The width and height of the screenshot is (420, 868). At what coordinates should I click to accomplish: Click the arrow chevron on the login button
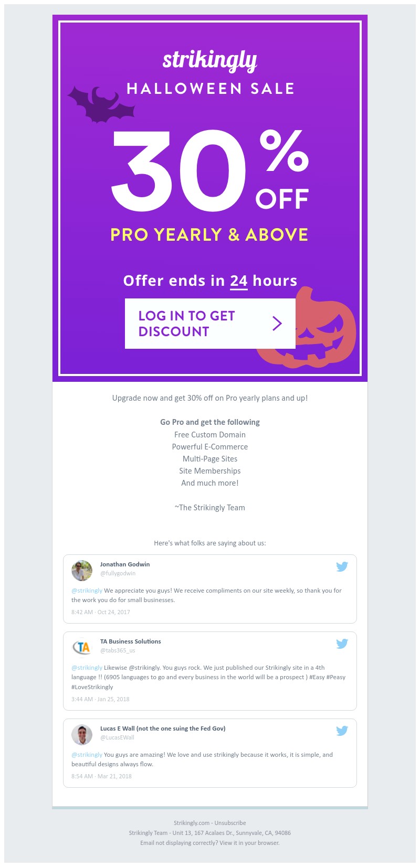click(x=277, y=324)
